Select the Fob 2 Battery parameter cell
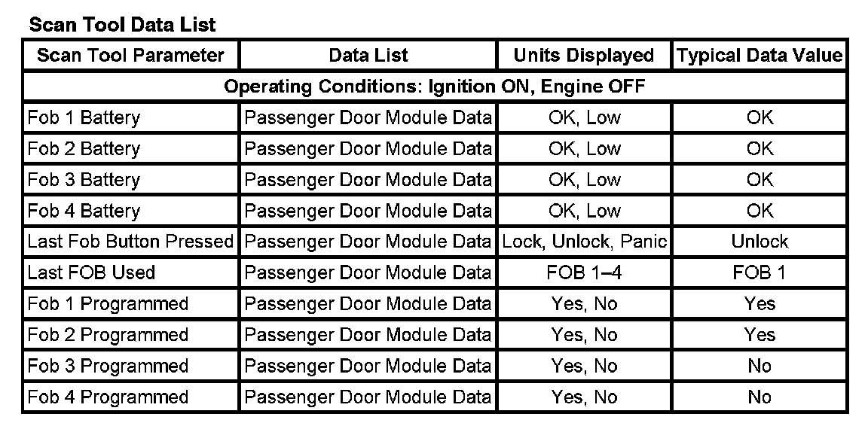868x426 pixels. click(84, 149)
